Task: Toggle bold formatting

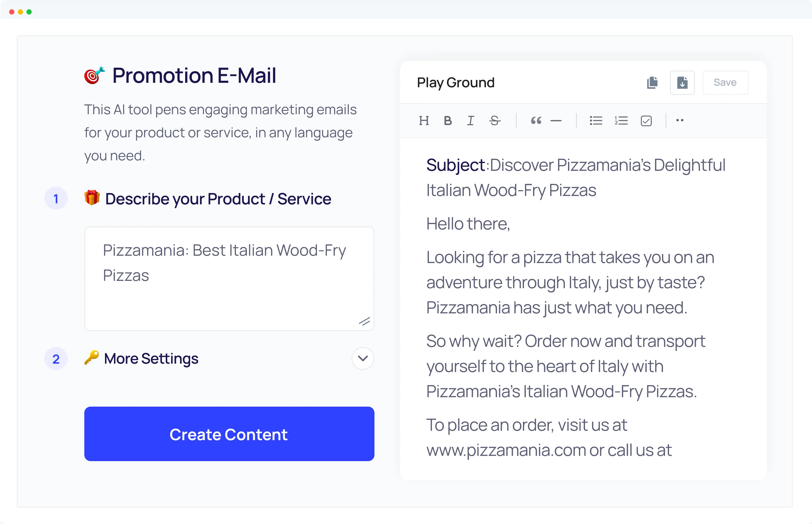Action: click(448, 121)
